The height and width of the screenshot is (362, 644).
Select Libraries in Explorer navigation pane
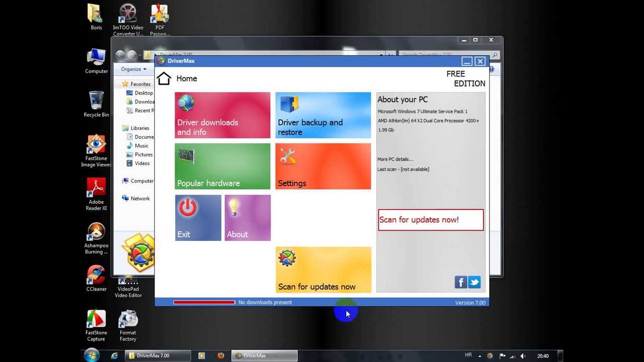136,128
